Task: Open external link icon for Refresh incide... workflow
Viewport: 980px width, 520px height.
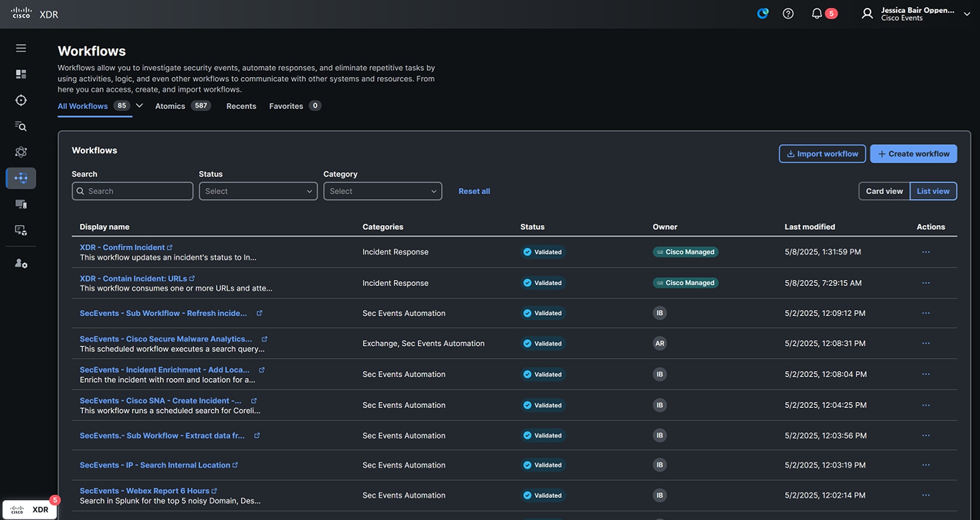Action: pos(259,313)
